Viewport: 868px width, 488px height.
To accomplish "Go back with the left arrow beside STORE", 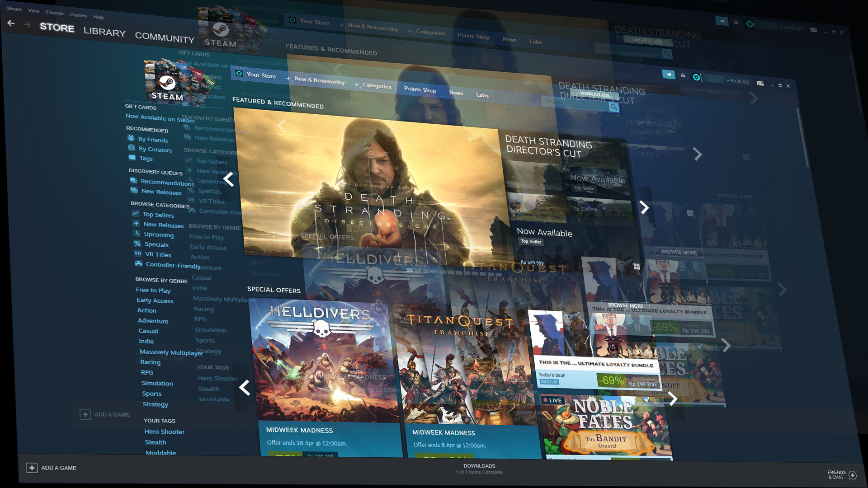I will pyautogui.click(x=11, y=23).
